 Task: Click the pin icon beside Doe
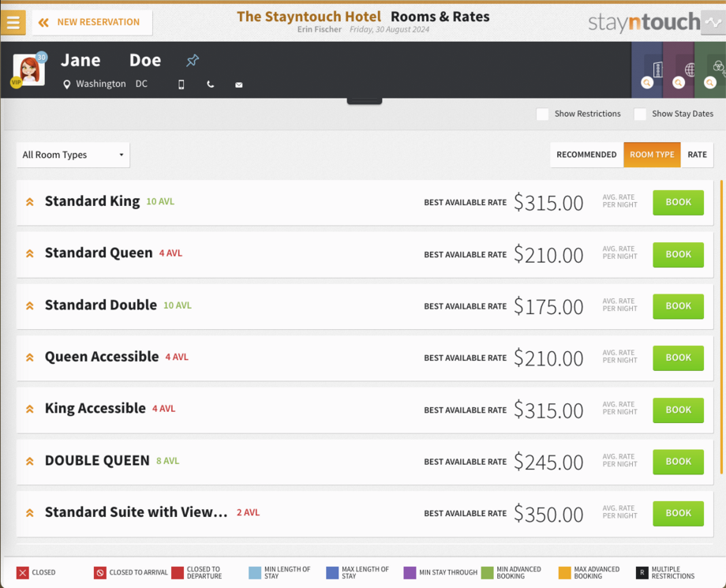click(x=193, y=60)
